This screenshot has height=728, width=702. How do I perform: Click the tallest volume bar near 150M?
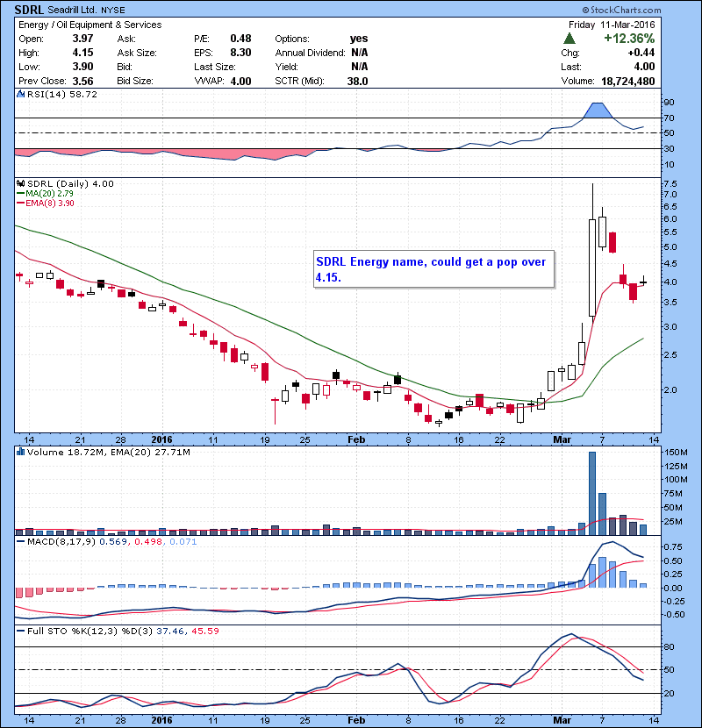click(592, 494)
